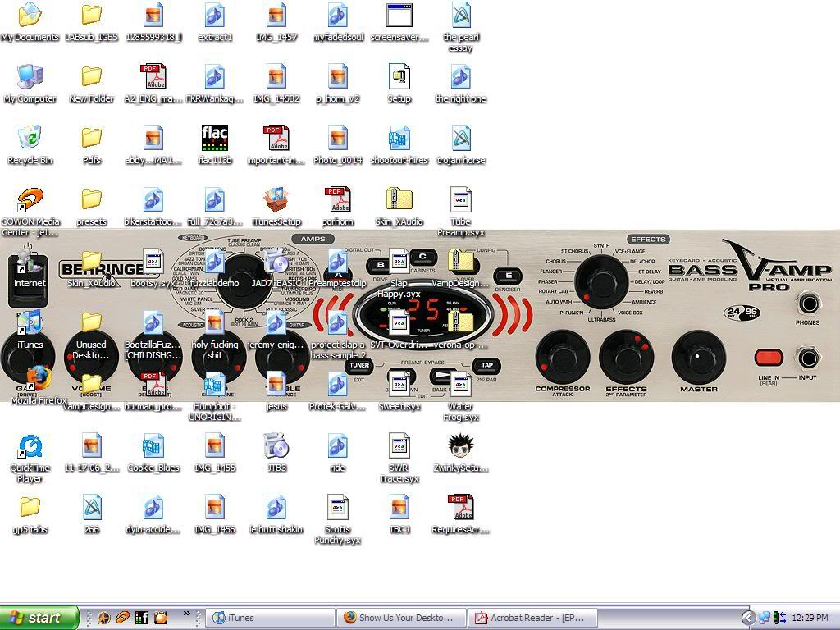Screen dimensions: 840x630
Task: Select the 'SWR Trace.syx' file
Action: pos(399,446)
